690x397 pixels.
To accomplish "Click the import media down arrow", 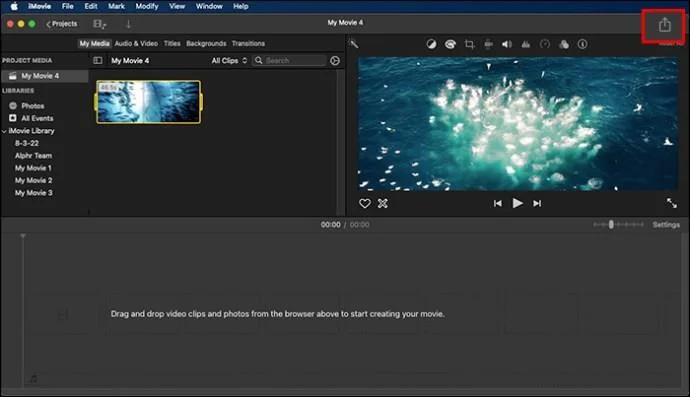I will (128, 24).
